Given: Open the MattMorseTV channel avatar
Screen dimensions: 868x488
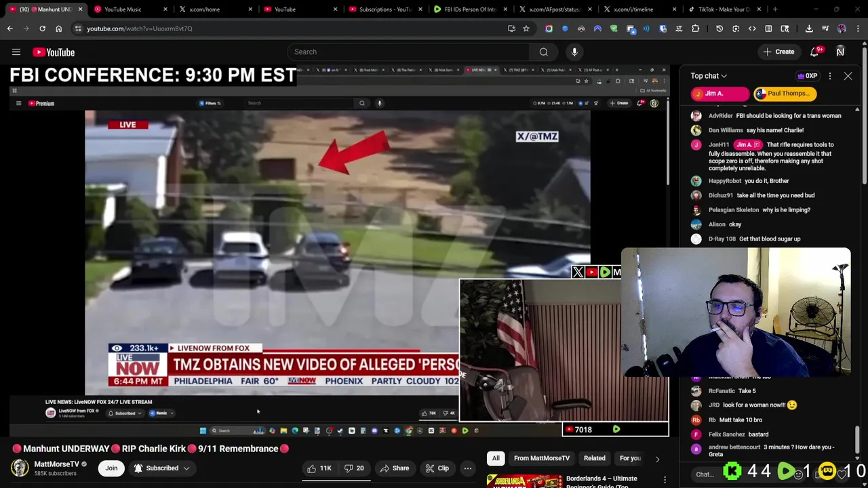Looking at the screenshot, I should point(20,468).
